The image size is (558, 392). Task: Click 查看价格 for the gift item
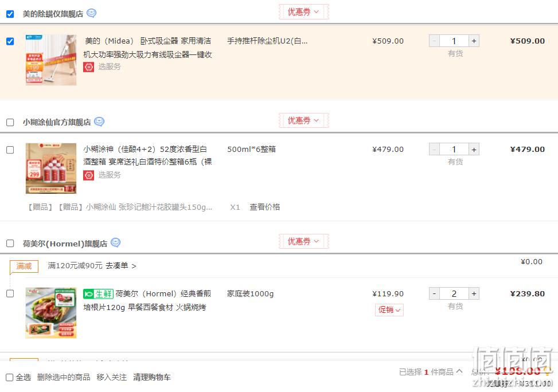tap(265, 207)
